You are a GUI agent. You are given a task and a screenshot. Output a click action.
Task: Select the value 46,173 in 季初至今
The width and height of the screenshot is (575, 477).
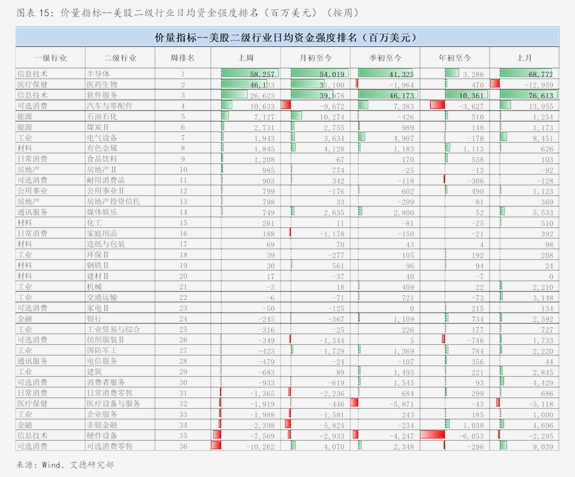point(402,96)
